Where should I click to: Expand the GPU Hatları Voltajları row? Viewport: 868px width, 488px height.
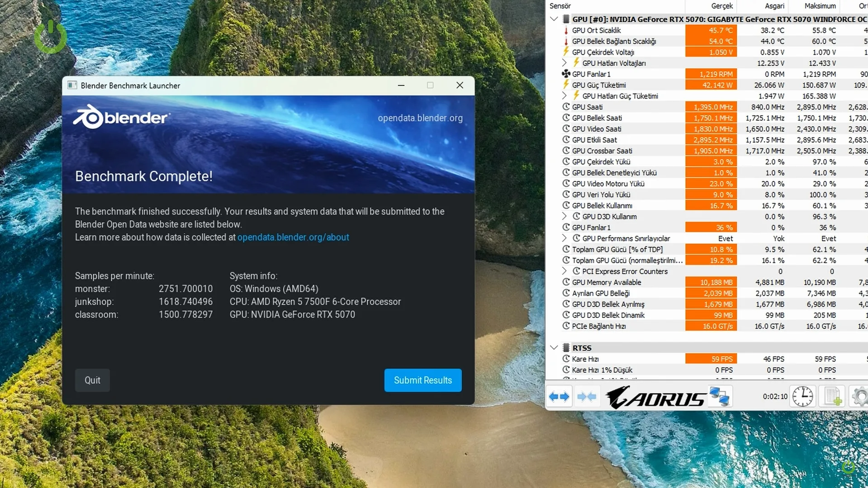(x=564, y=63)
